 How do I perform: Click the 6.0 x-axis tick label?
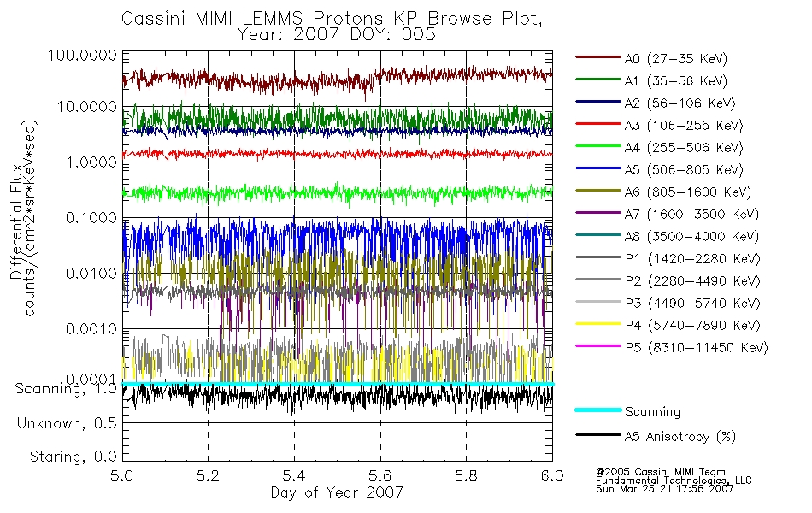point(552,475)
